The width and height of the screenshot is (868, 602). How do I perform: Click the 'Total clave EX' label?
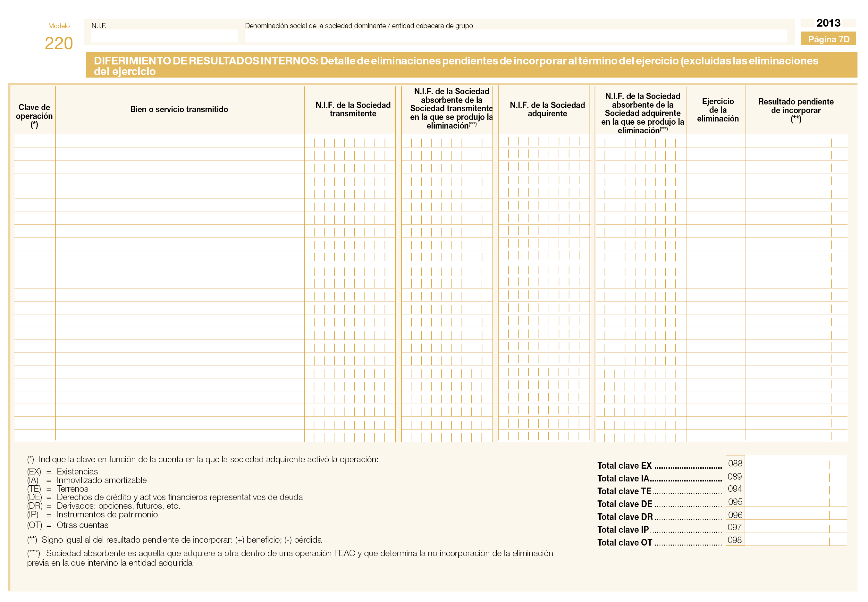[x=624, y=465]
